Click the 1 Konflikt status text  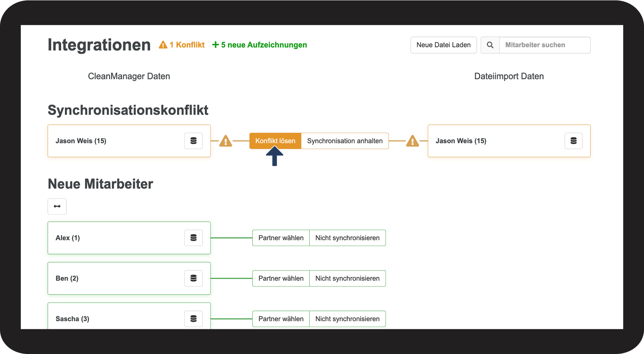187,45
